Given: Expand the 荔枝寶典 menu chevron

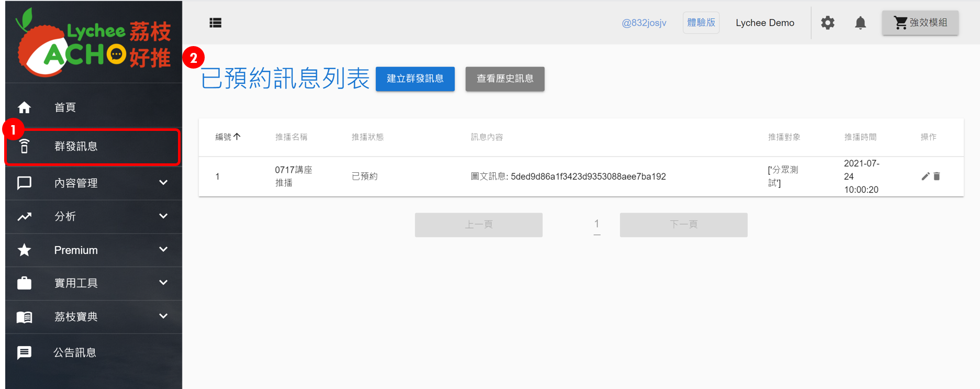Looking at the screenshot, I should click(x=163, y=316).
